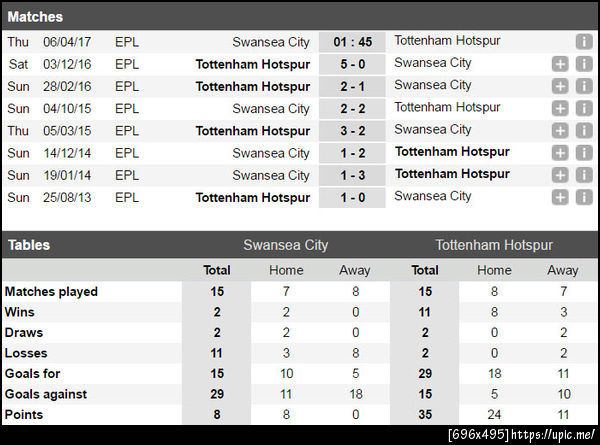Click the Tables section header
The width and height of the screenshot is (600, 445).
[x=29, y=245]
